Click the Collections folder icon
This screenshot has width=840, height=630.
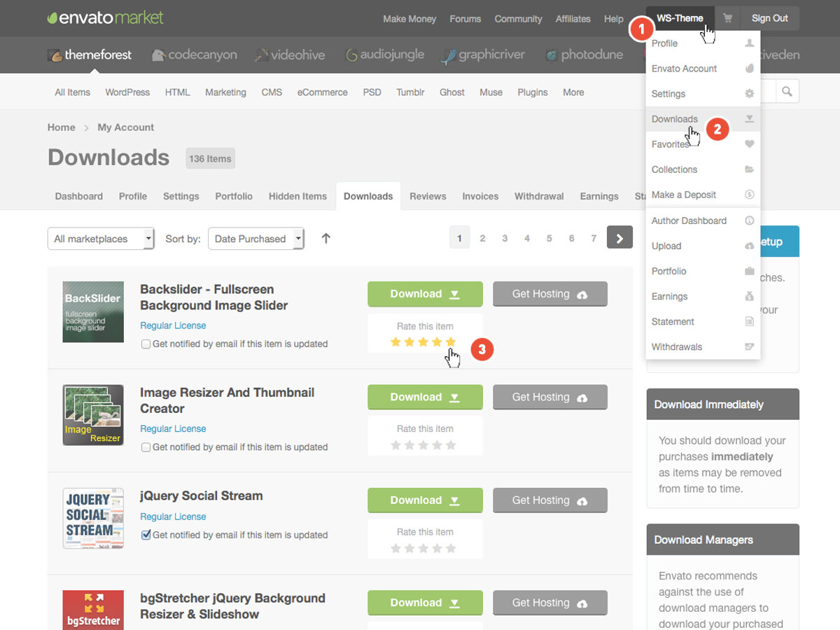coord(749,169)
